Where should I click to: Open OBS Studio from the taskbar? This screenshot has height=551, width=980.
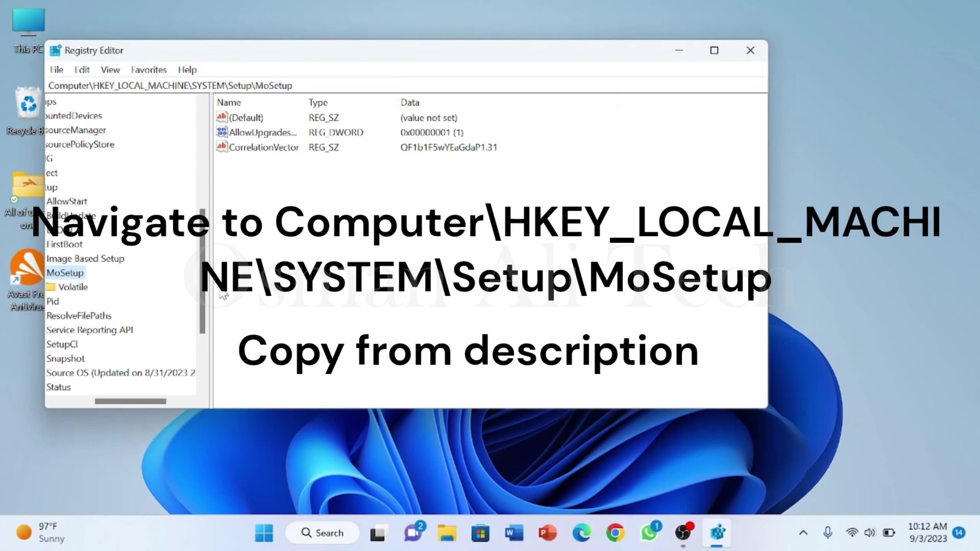point(684,533)
